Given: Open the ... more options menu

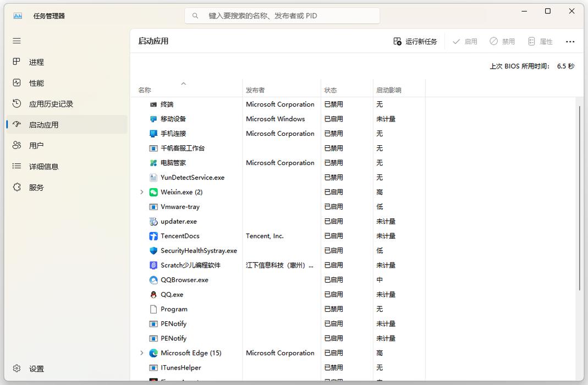Looking at the screenshot, I should 570,41.
